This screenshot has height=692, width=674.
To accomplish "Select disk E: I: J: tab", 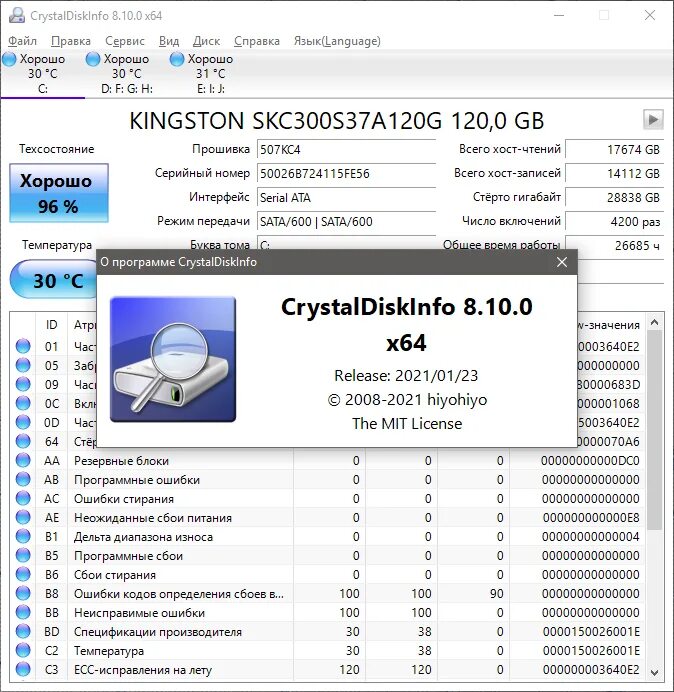I will pyautogui.click(x=210, y=73).
